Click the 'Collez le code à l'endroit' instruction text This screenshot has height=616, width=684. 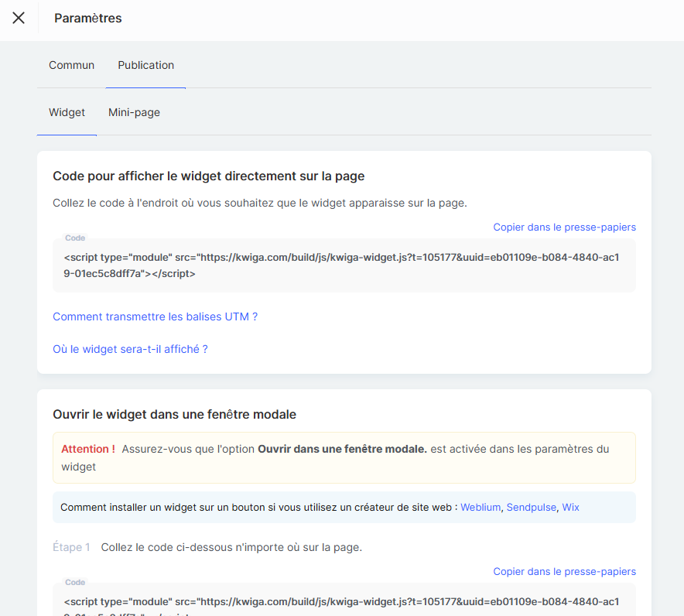tap(259, 203)
